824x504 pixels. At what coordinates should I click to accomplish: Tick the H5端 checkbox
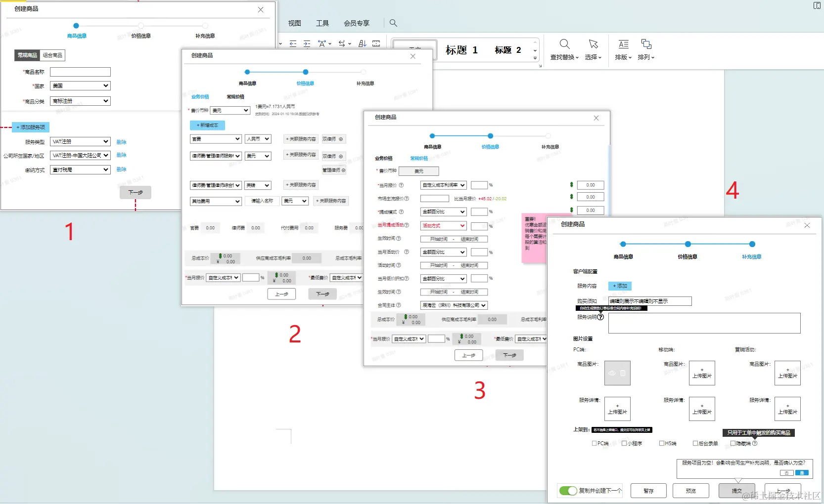[x=662, y=443]
